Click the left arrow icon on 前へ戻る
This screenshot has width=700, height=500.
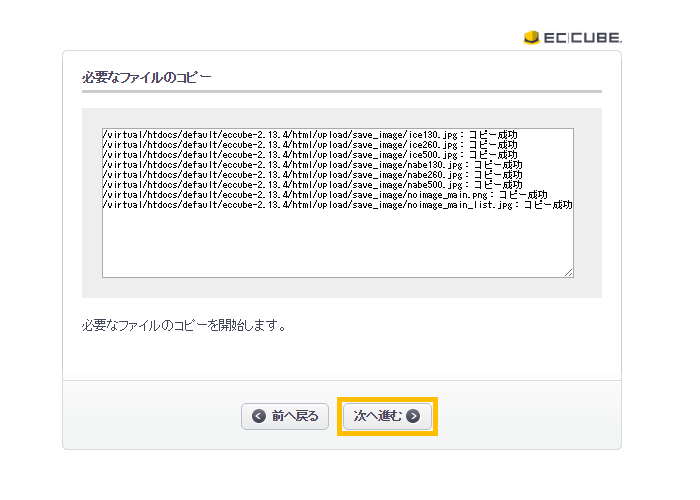259,416
